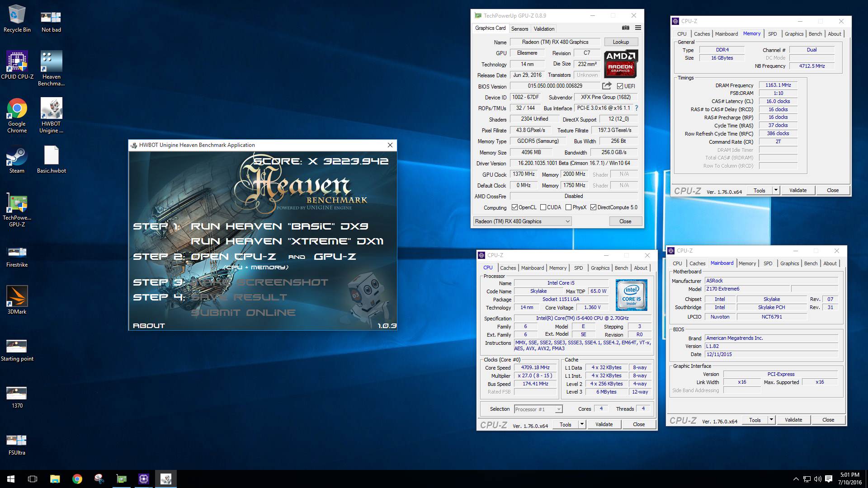Click Run Heaven "Xtreme" DX11 step

coord(287,241)
